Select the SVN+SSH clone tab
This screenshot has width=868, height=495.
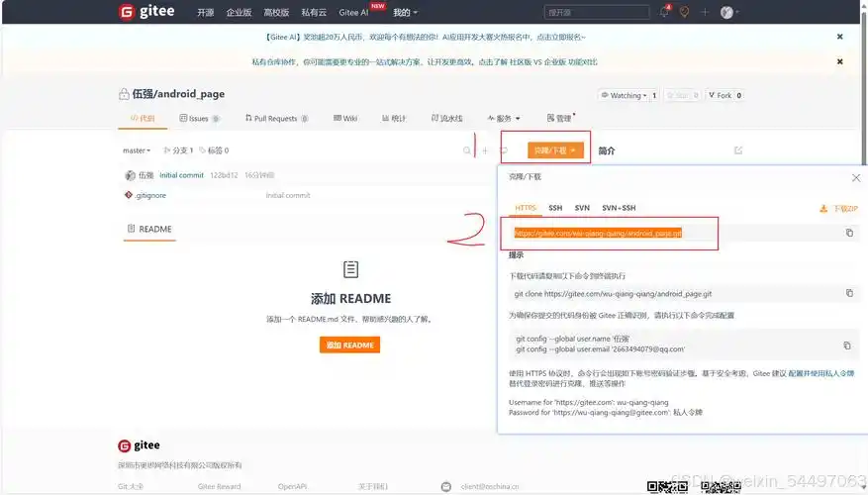pyautogui.click(x=619, y=208)
